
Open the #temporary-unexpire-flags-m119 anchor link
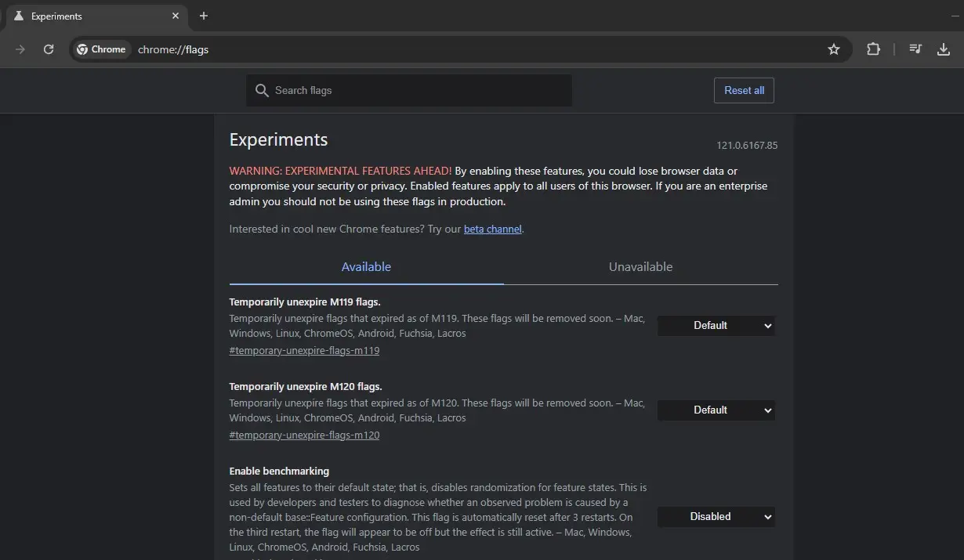(x=304, y=351)
